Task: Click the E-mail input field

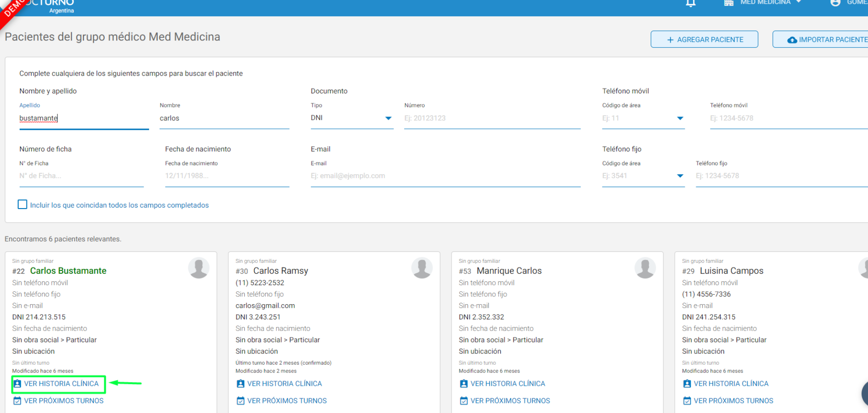Action: [x=446, y=176]
